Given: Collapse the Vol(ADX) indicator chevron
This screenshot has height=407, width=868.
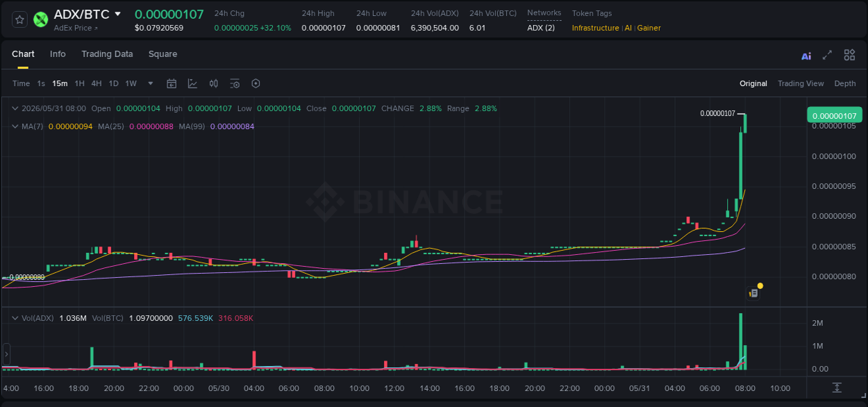Looking at the screenshot, I should [15, 318].
